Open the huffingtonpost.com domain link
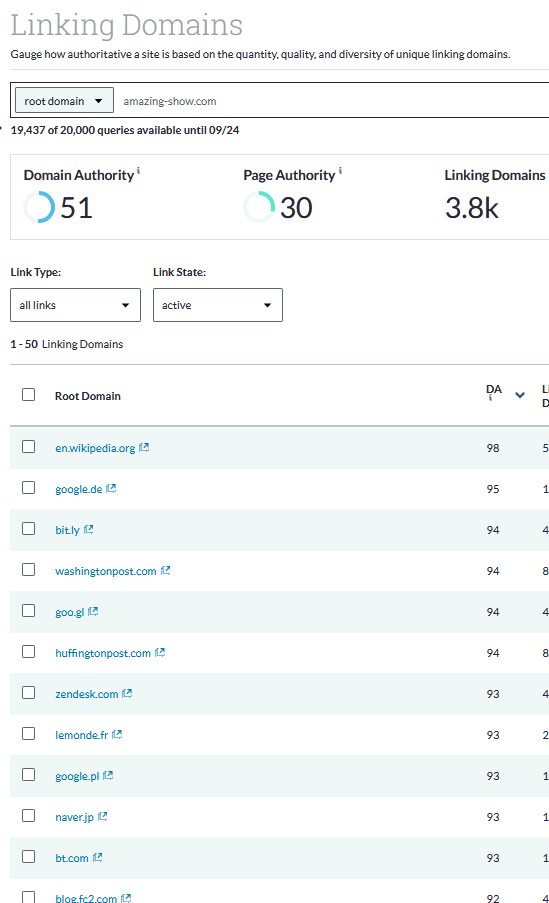The image size is (549, 903). (103, 653)
